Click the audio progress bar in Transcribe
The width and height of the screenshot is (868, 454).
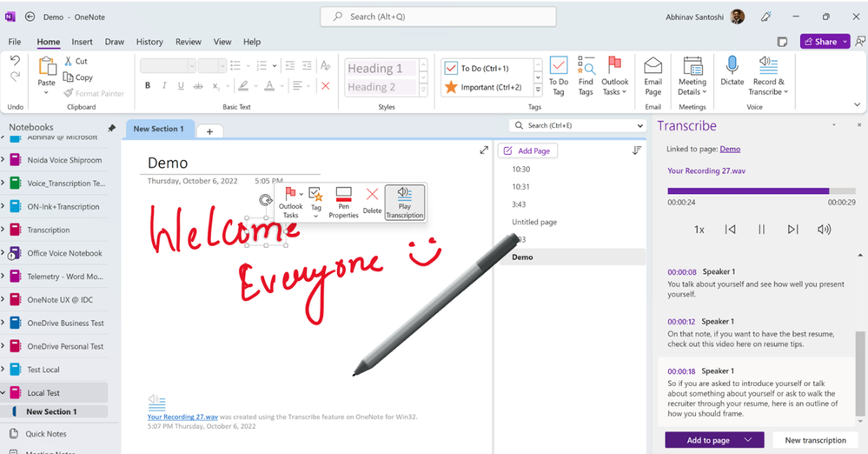pyautogui.click(x=761, y=190)
